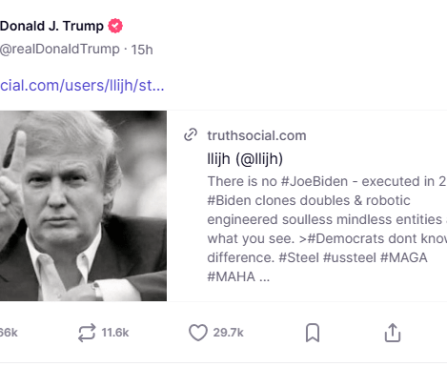Open the llijh (@llijh) card title

(x=245, y=159)
